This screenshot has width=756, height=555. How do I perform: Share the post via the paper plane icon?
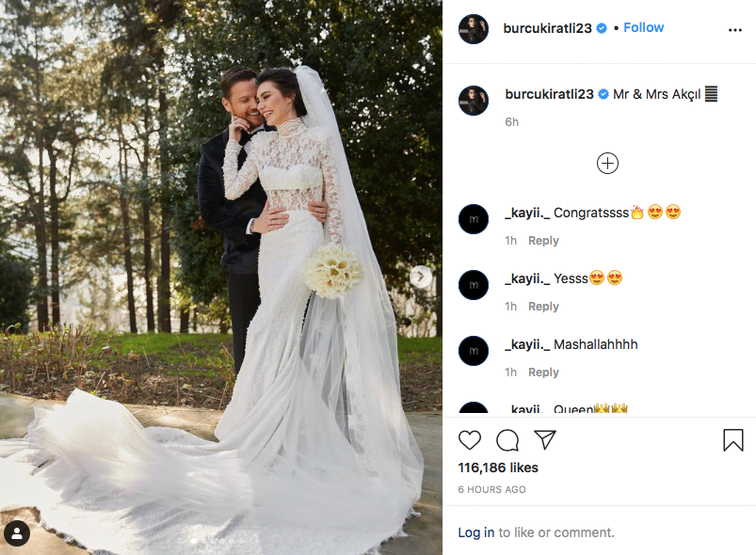click(x=545, y=440)
